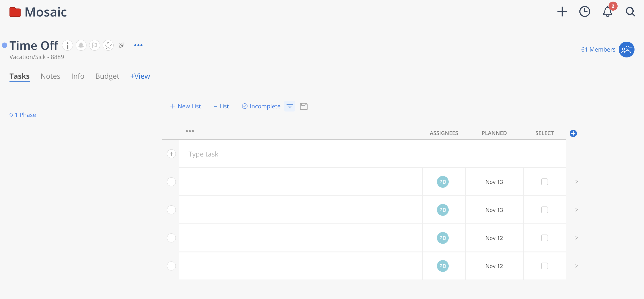The width and height of the screenshot is (644, 299).
Task: Click Vacation/Sick - 8889 subtitle
Action: [37, 57]
